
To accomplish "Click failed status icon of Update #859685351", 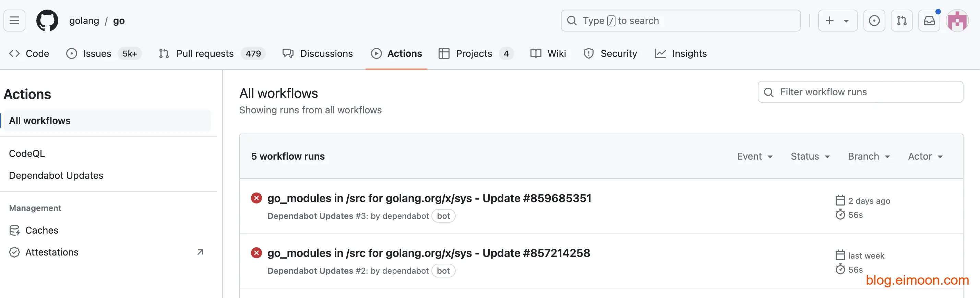I will (x=256, y=198).
